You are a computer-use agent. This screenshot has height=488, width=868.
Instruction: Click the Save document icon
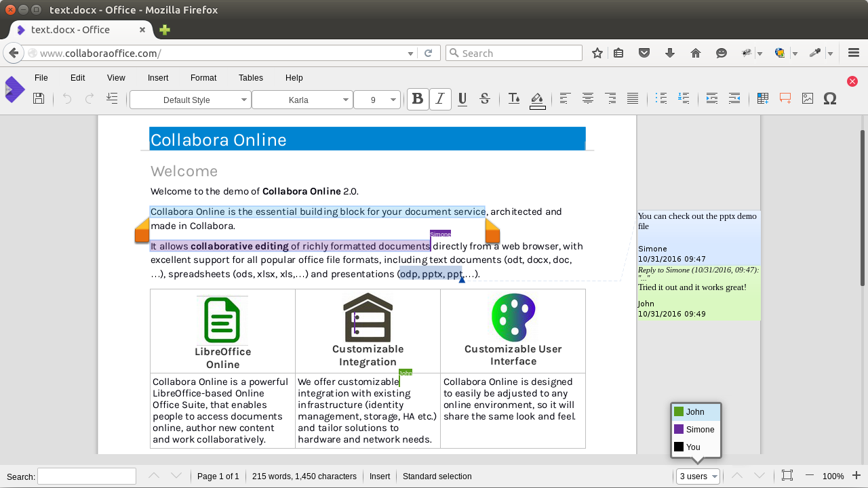click(x=39, y=98)
